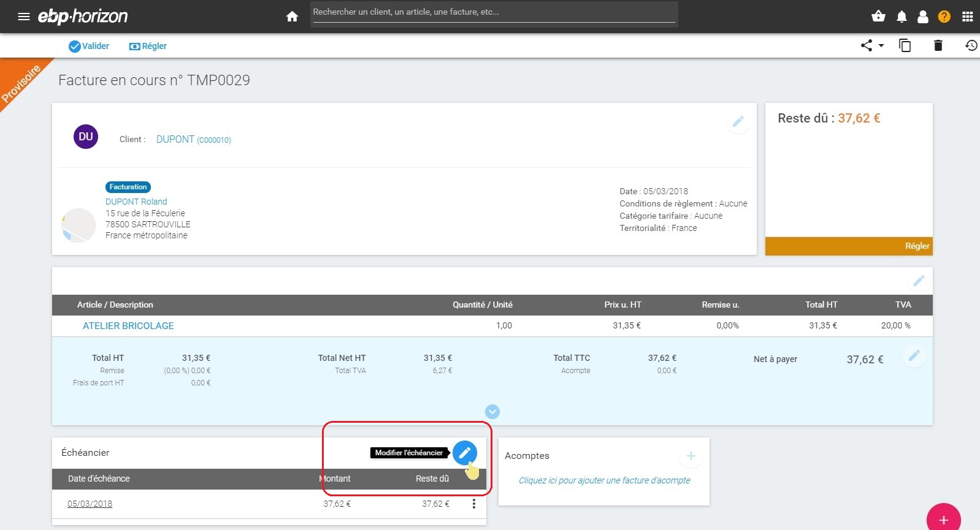Open the ATELIER BRICOLAGE article

point(128,326)
